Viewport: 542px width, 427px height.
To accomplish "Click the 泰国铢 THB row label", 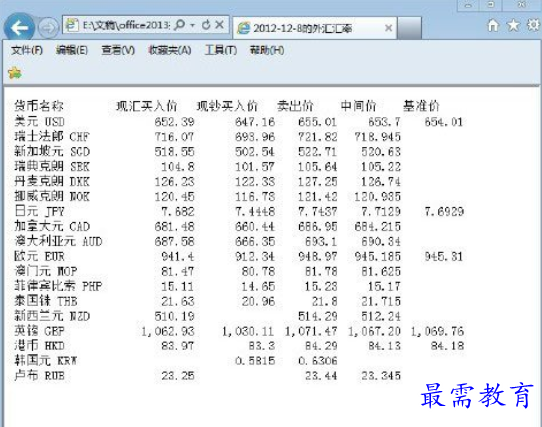I will [46, 301].
